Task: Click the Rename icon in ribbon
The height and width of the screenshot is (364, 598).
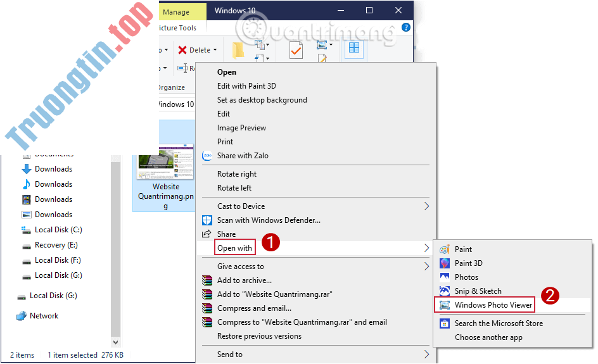Action: [182, 68]
